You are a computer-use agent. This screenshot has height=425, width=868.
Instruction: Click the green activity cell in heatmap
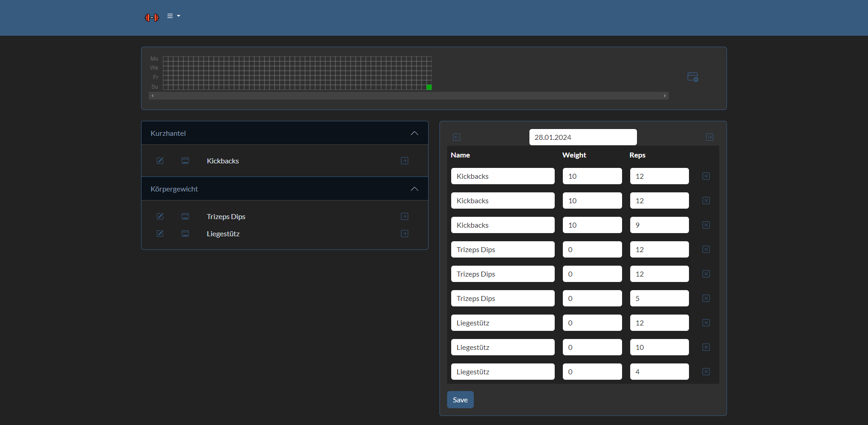(x=429, y=87)
